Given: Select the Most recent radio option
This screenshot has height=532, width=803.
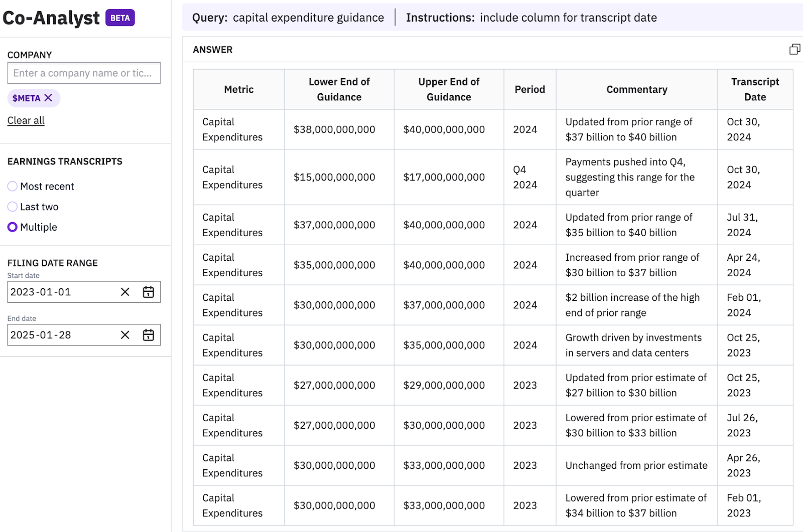Looking at the screenshot, I should (x=13, y=187).
